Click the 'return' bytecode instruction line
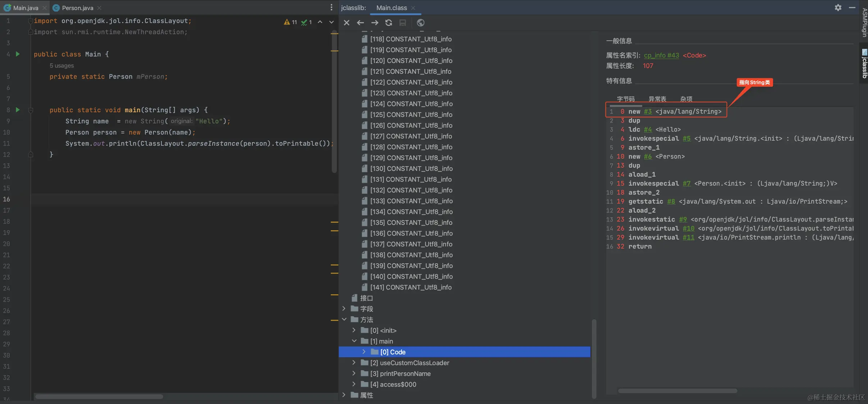Screen dimensions: 868x404 [x=640, y=246]
